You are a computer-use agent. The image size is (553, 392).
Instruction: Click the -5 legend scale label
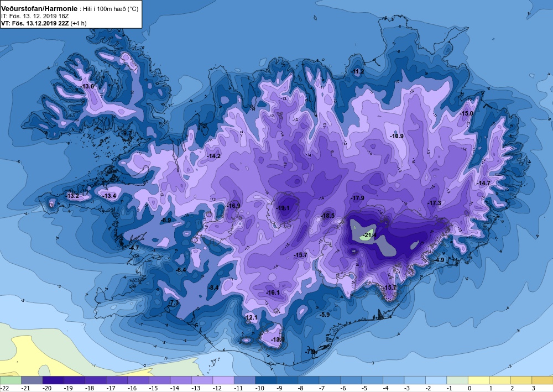pos(364,388)
